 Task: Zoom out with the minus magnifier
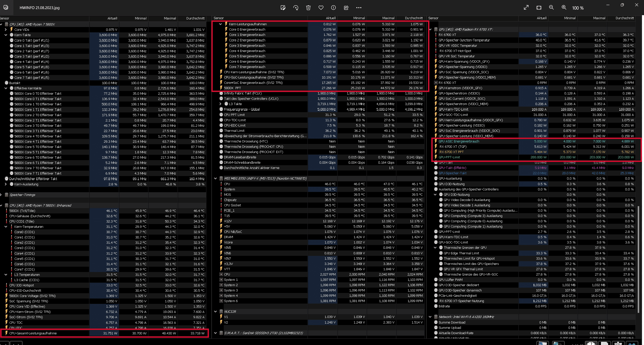coord(551,8)
